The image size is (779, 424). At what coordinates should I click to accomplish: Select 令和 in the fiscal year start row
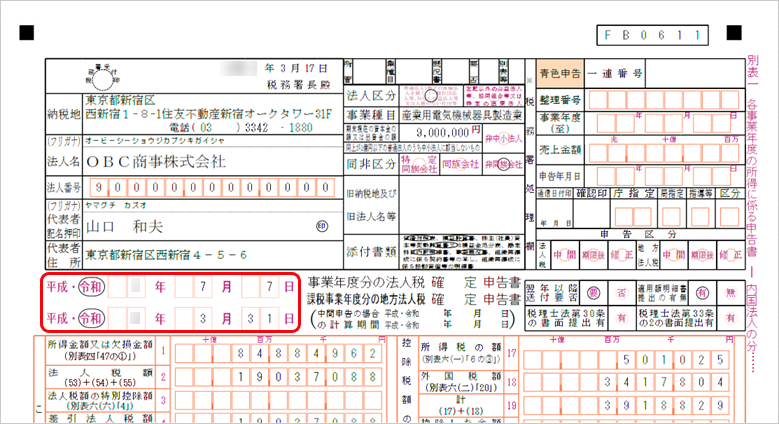[90, 287]
